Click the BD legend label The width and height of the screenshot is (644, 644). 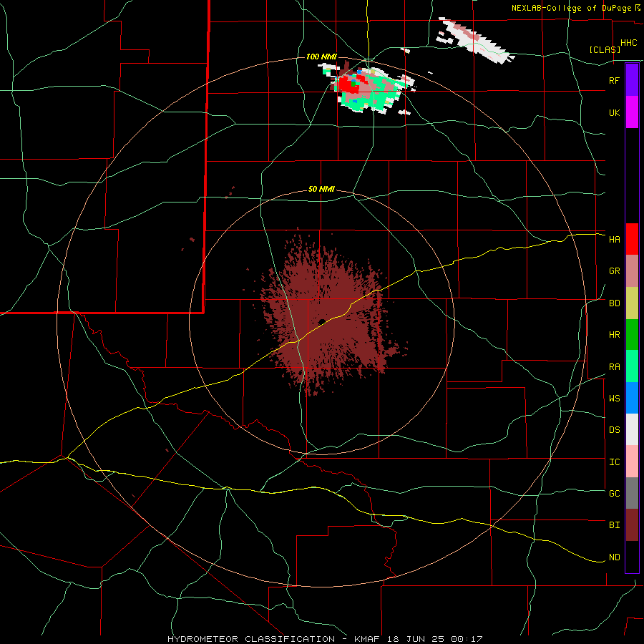[x=614, y=303]
